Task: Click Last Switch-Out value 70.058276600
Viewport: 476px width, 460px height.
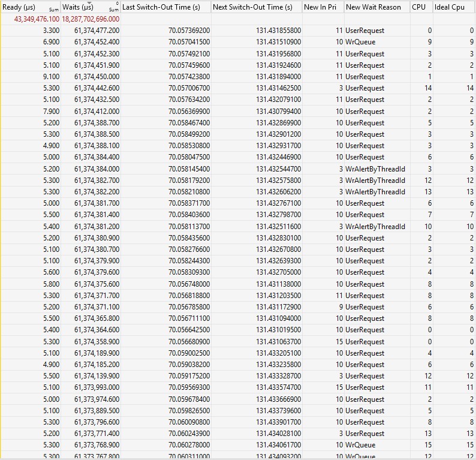Action: coord(189,249)
